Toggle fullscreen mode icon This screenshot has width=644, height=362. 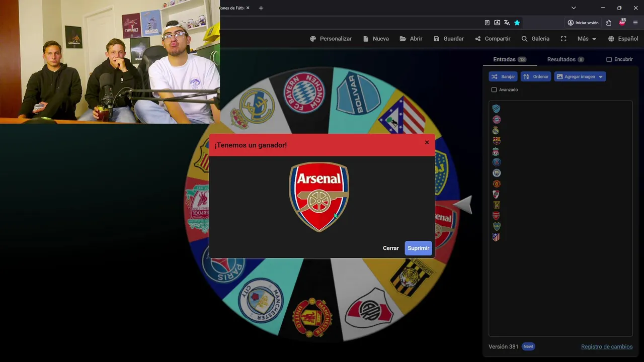click(563, 39)
